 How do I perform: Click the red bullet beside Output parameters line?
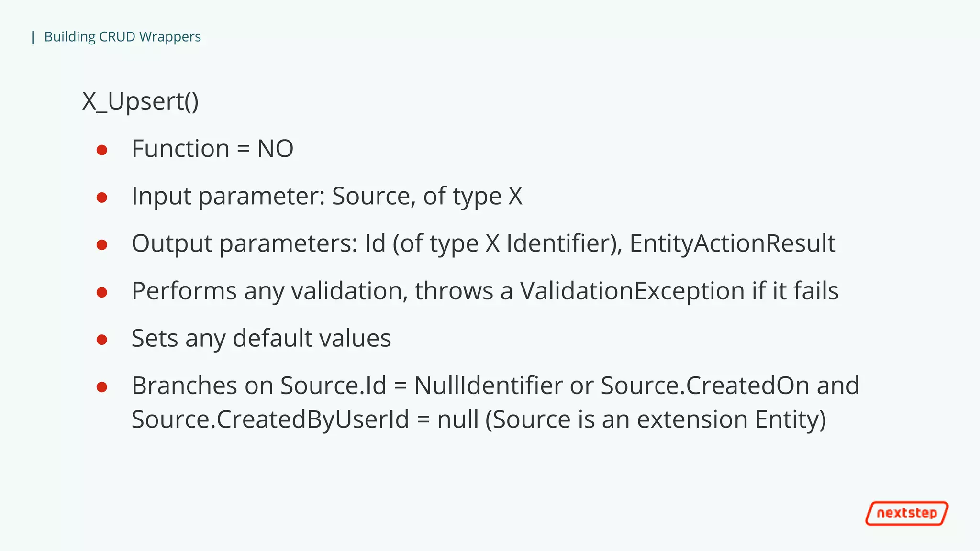pos(101,245)
